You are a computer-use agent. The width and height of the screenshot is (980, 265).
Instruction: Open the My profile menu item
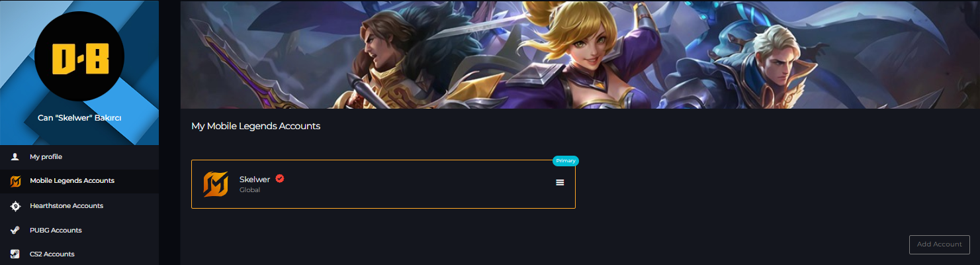pos(79,157)
